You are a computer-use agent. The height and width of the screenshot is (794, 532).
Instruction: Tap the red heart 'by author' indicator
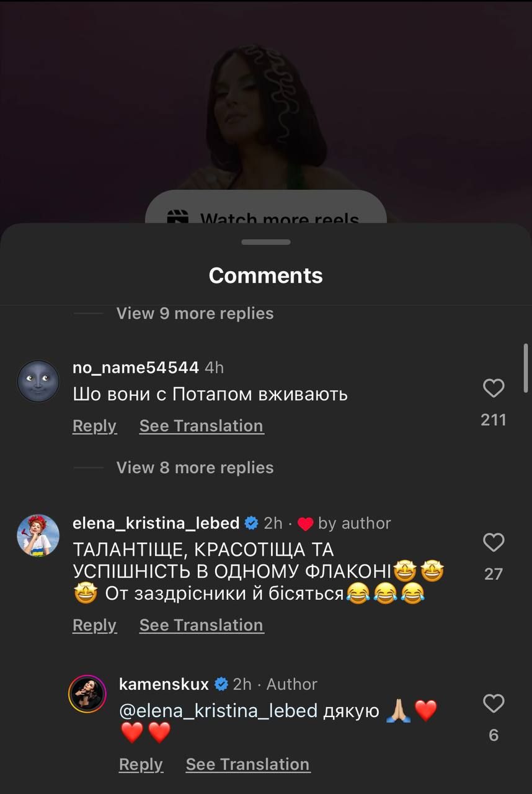pos(306,524)
